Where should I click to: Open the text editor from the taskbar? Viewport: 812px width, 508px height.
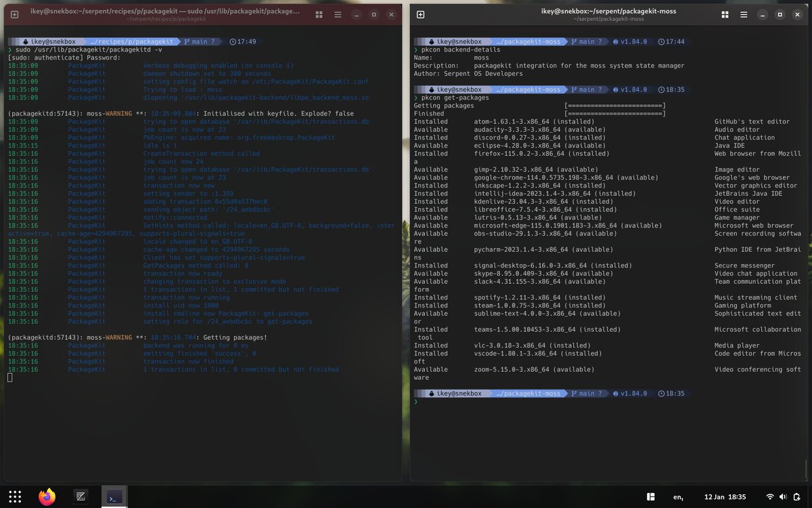tap(80, 496)
